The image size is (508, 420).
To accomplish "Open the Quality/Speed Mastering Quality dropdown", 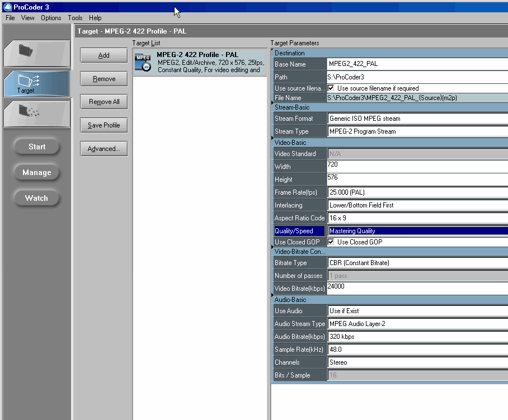I will click(x=417, y=231).
